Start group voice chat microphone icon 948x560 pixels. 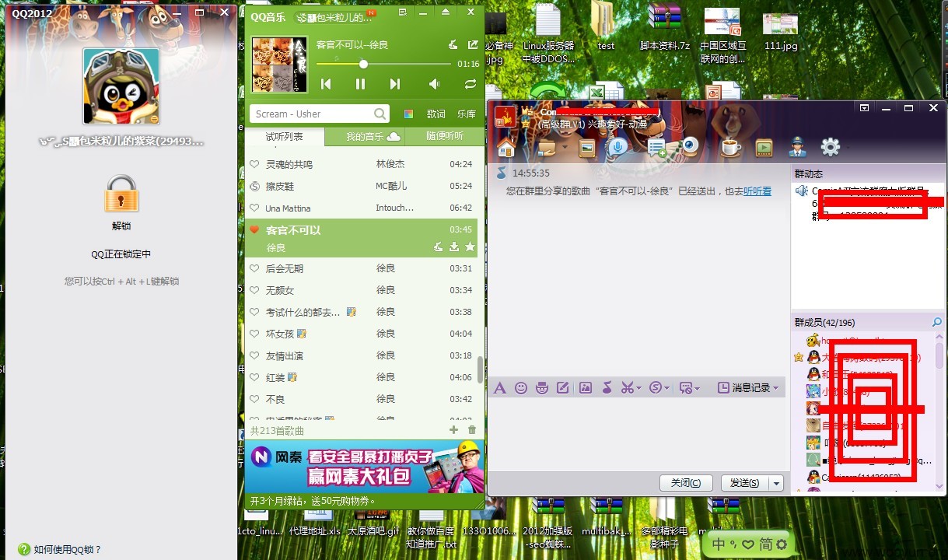[617, 147]
